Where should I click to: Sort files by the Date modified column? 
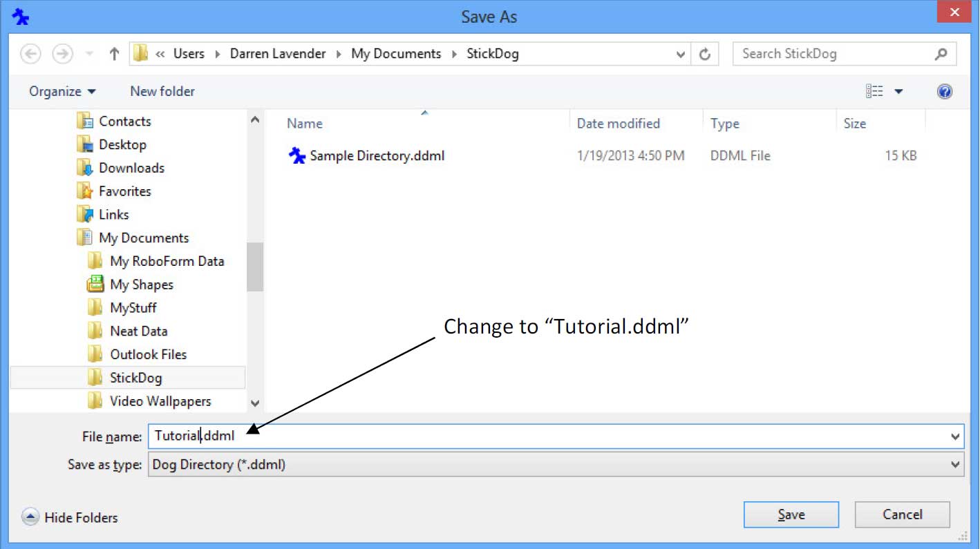click(618, 123)
